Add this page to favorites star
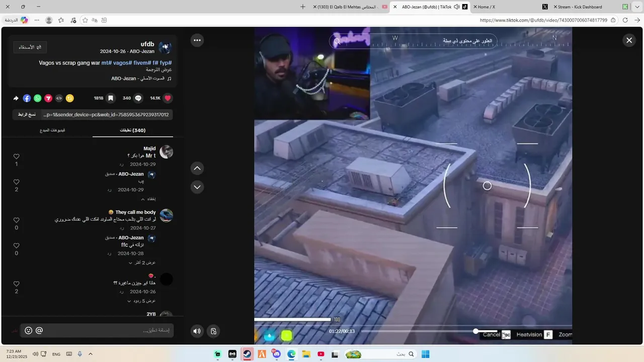 point(85,20)
